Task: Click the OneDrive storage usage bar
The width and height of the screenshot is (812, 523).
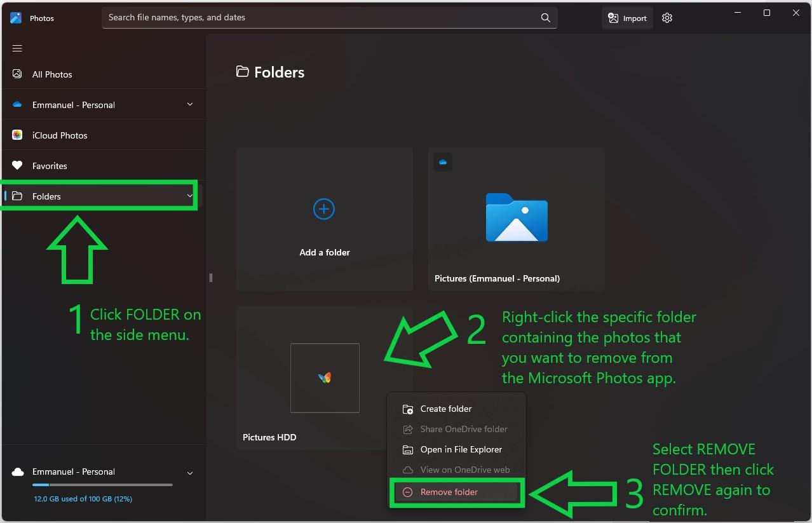Action: (x=102, y=485)
